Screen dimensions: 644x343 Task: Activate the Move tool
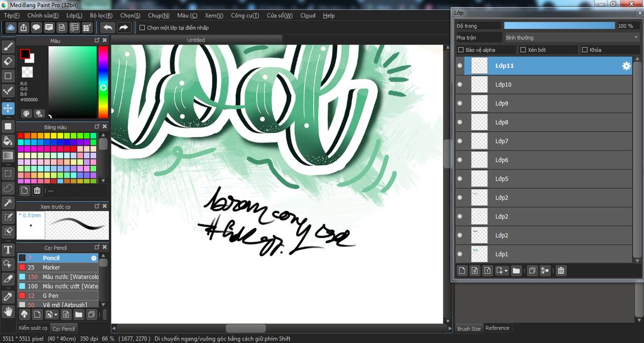(x=8, y=108)
